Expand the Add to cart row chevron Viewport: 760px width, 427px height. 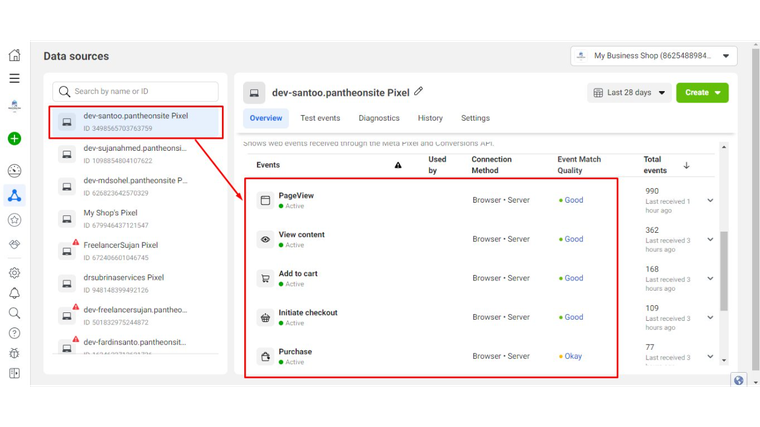[710, 278]
